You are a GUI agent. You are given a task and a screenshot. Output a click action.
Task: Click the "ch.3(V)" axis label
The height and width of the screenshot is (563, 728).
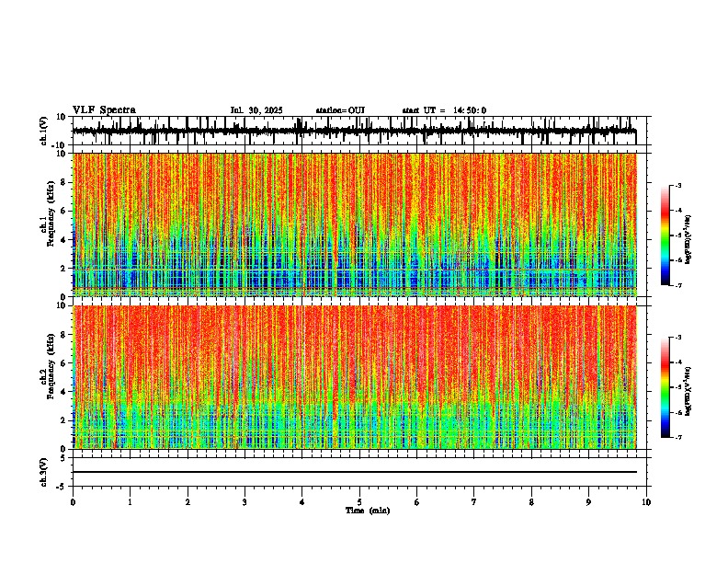pyautogui.click(x=44, y=472)
